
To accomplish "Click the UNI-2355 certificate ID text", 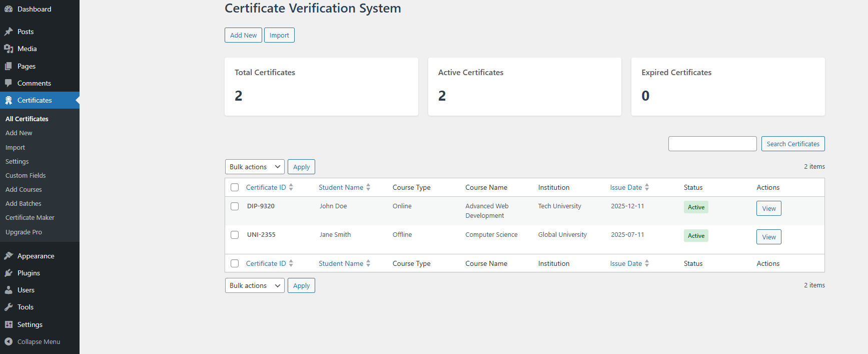I will 261,234.
